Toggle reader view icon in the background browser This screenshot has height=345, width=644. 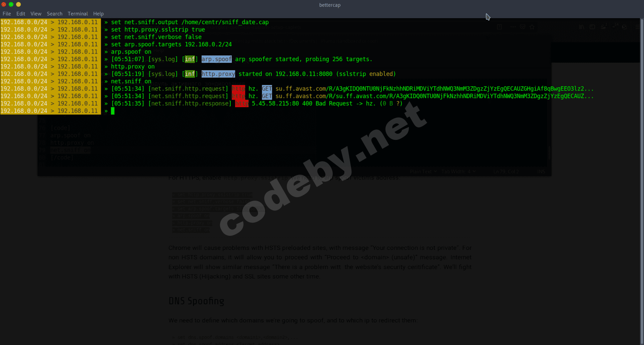tap(500, 27)
